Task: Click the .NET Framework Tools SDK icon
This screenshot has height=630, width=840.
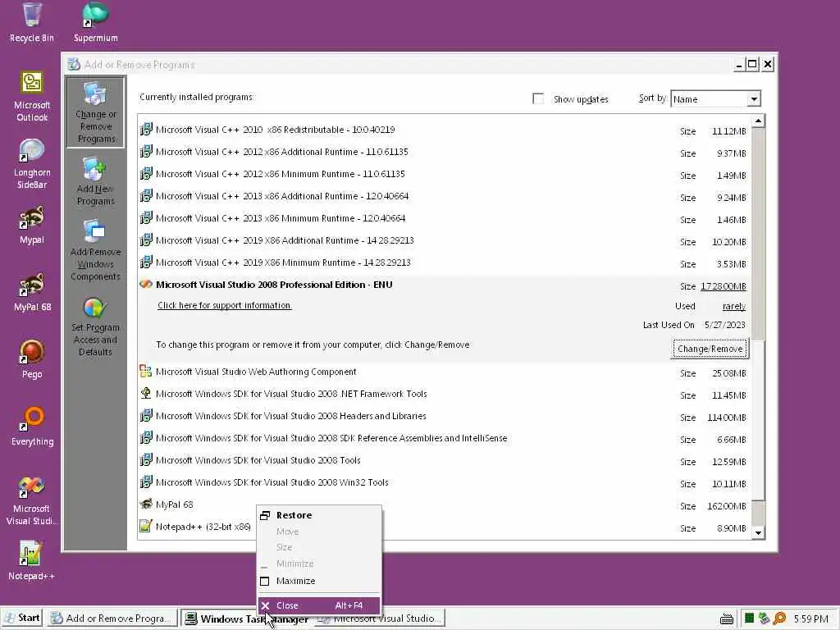Action: click(x=146, y=393)
